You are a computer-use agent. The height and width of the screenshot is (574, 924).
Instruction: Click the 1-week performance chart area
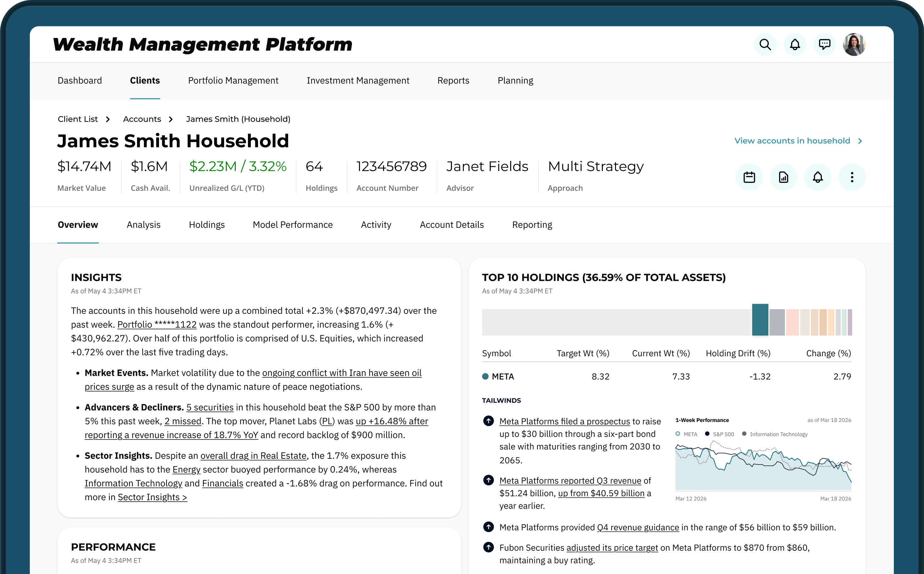(763, 465)
